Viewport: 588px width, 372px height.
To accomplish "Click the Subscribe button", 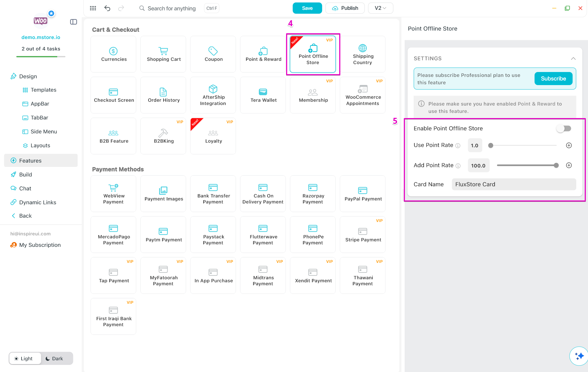I will pyautogui.click(x=553, y=79).
